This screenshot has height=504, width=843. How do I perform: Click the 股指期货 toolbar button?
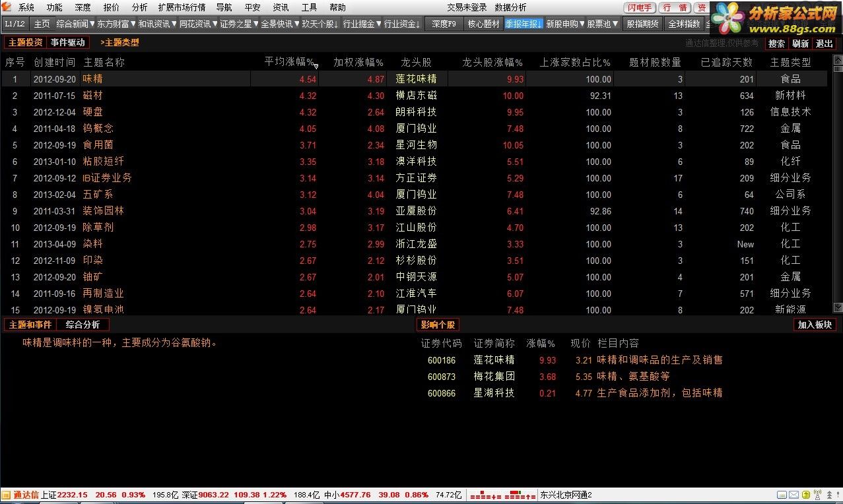coord(642,24)
